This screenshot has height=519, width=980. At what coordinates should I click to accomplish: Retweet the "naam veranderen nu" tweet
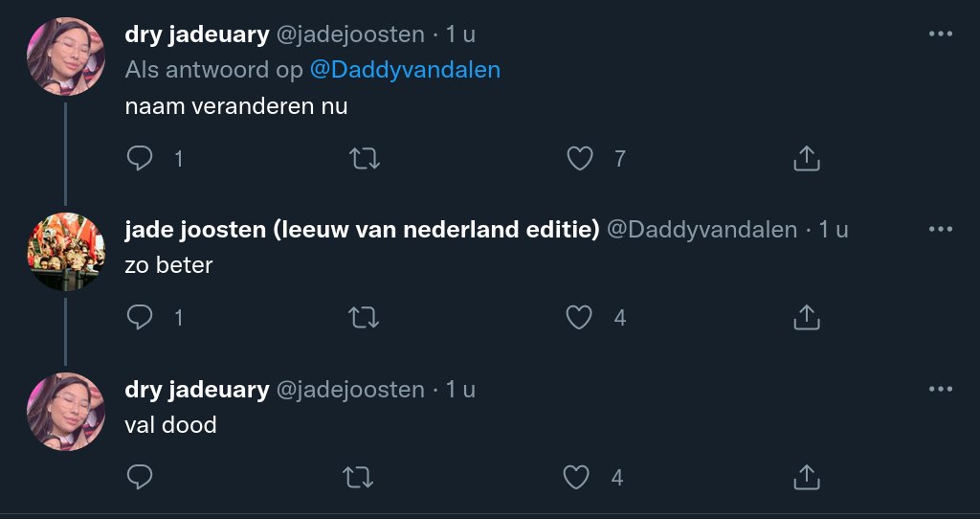point(361,158)
